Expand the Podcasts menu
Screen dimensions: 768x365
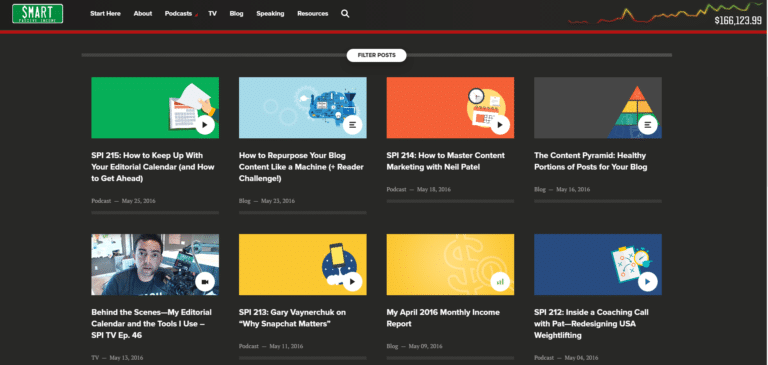point(179,14)
